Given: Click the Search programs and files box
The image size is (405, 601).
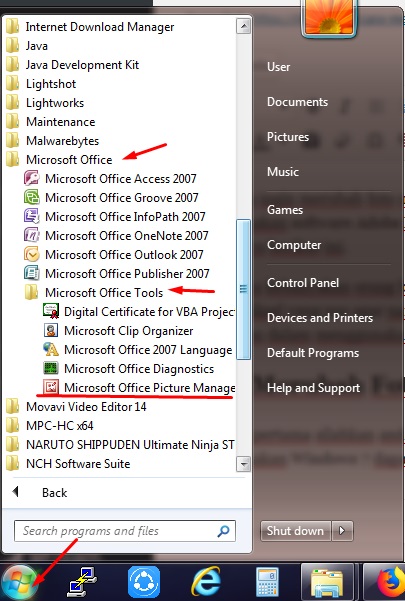Looking at the screenshot, I should [125, 531].
